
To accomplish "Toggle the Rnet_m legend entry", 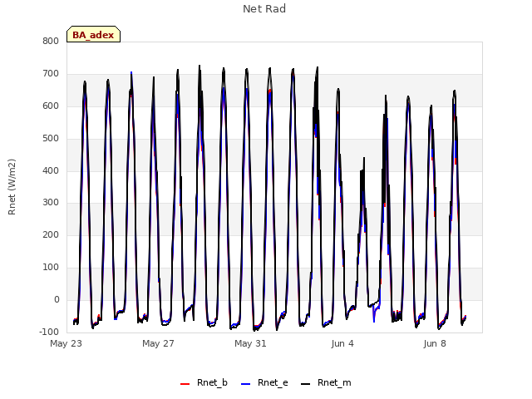I will pyautogui.click(x=326, y=382).
